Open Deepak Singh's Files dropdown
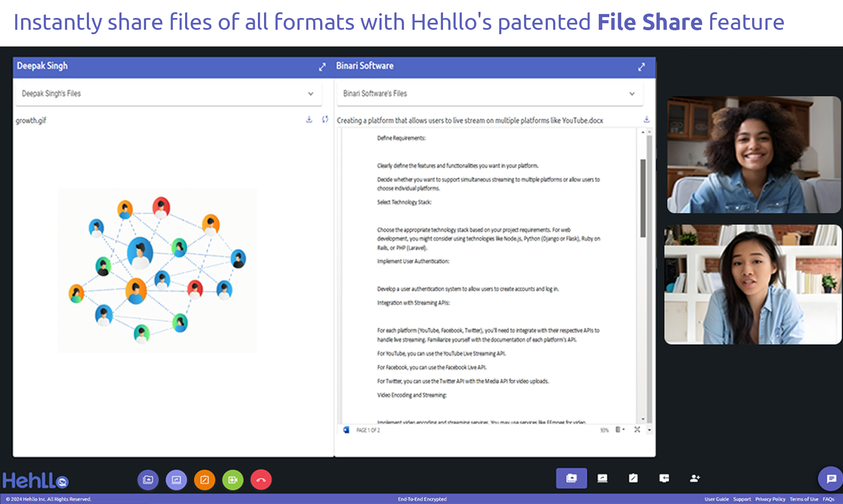Screen dimensions: 843x504 [x=169, y=93]
